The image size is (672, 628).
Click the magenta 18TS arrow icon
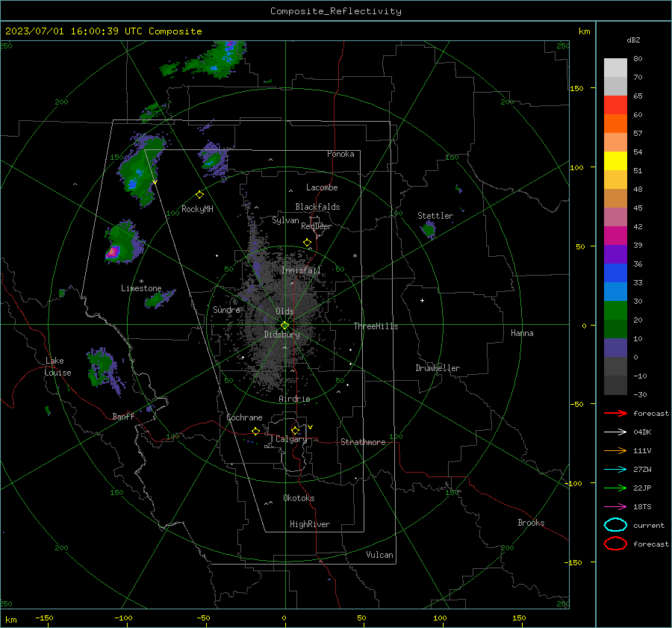[615, 507]
